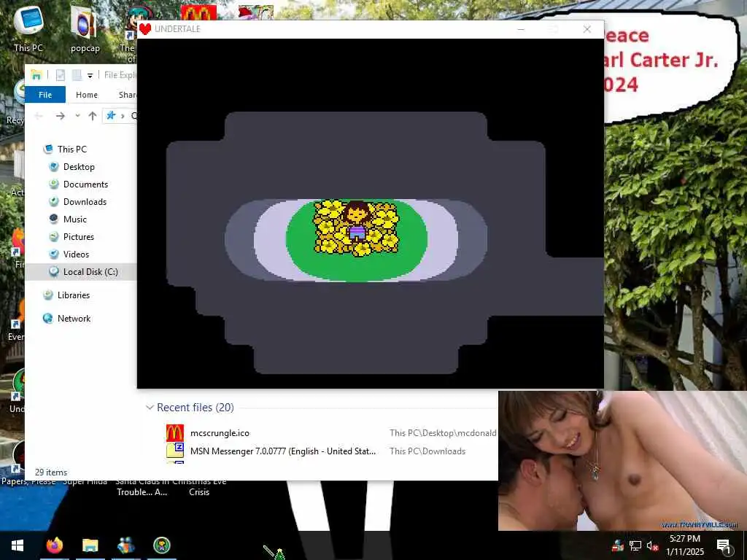Switch to the Undertale taskbar icon
Screen dimensions: 747x560
(x=162, y=545)
